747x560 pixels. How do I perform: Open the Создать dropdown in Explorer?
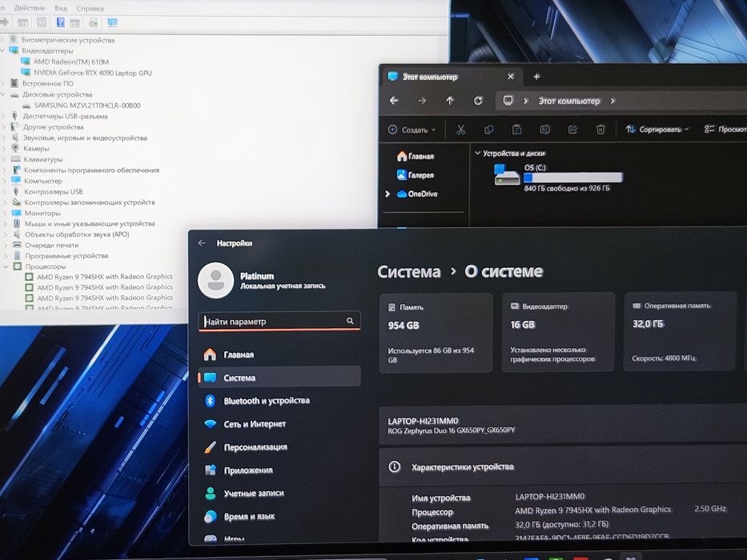412,130
